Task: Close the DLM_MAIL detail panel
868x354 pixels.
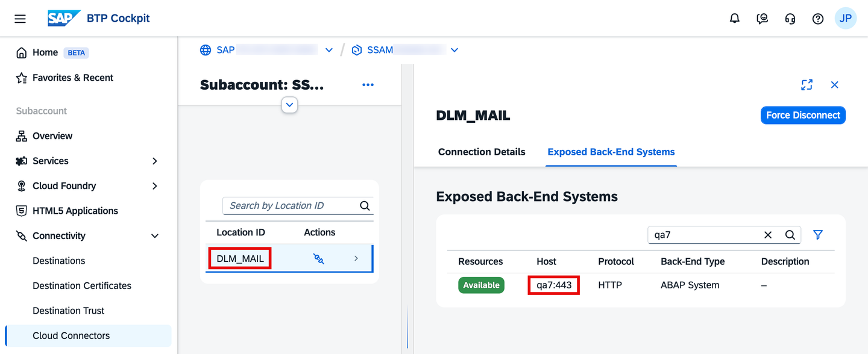Action: point(835,85)
